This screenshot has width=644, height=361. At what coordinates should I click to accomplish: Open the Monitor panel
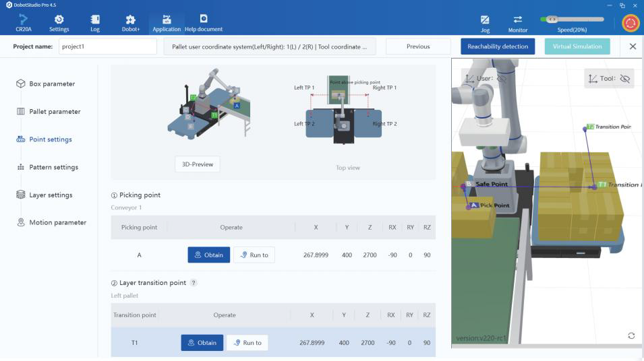pos(518,22)
